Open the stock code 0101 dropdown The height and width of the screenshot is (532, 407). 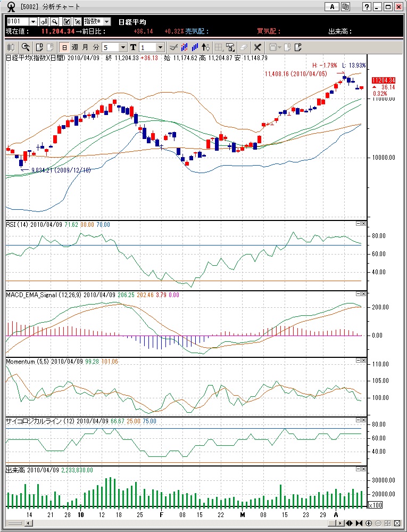click(x=33, y=21)
